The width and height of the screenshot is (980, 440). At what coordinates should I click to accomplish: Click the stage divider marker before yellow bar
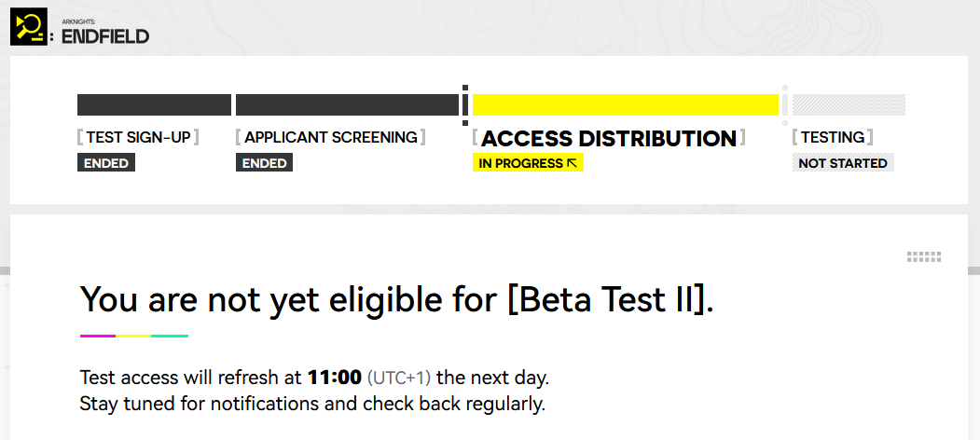[464, 104]
